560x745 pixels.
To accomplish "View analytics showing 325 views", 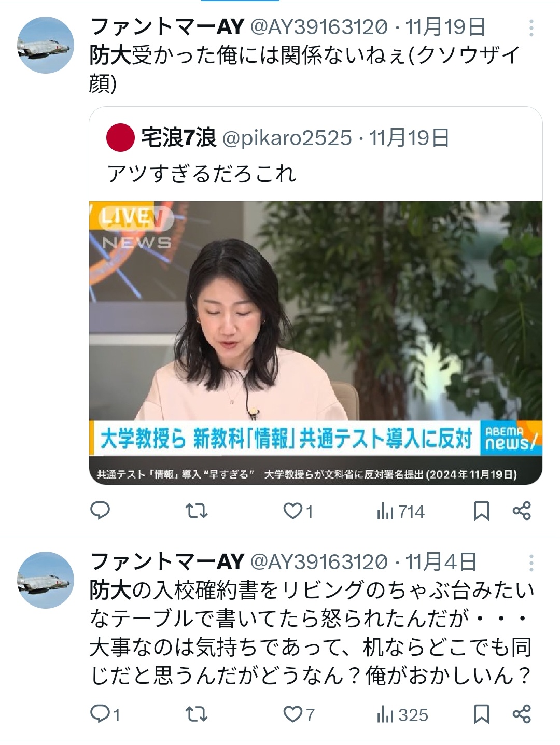I will [402, 715].
